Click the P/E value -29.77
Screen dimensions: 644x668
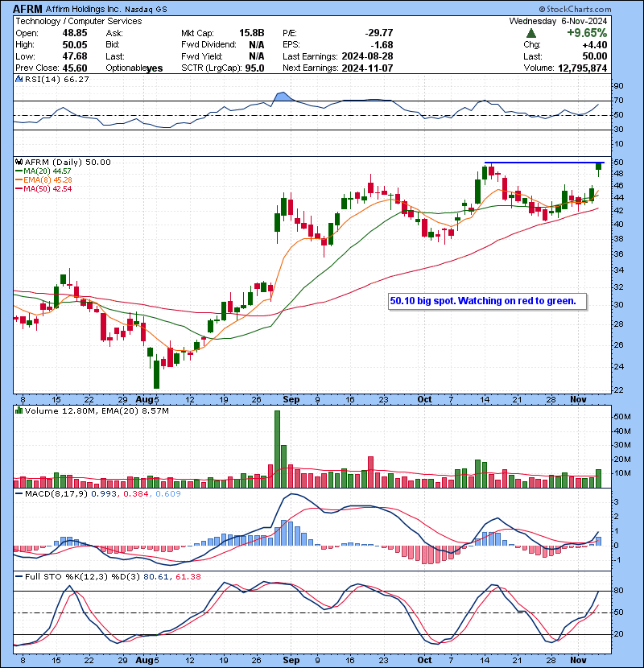click(379, 33)
